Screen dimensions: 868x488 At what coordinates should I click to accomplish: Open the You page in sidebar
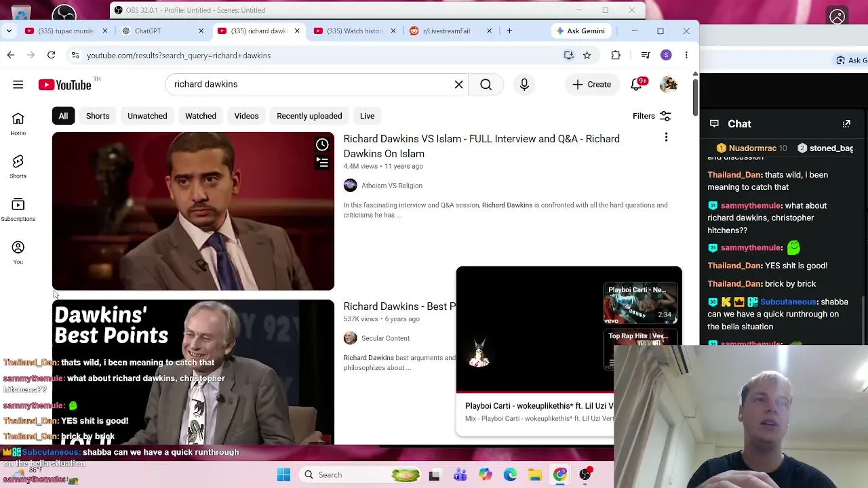18,252
